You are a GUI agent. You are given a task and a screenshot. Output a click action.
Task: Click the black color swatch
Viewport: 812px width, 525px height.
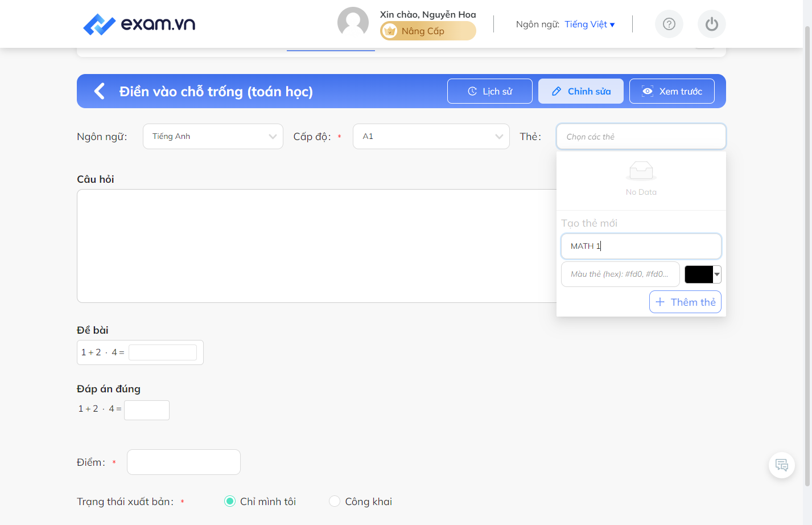click(699, 274)
